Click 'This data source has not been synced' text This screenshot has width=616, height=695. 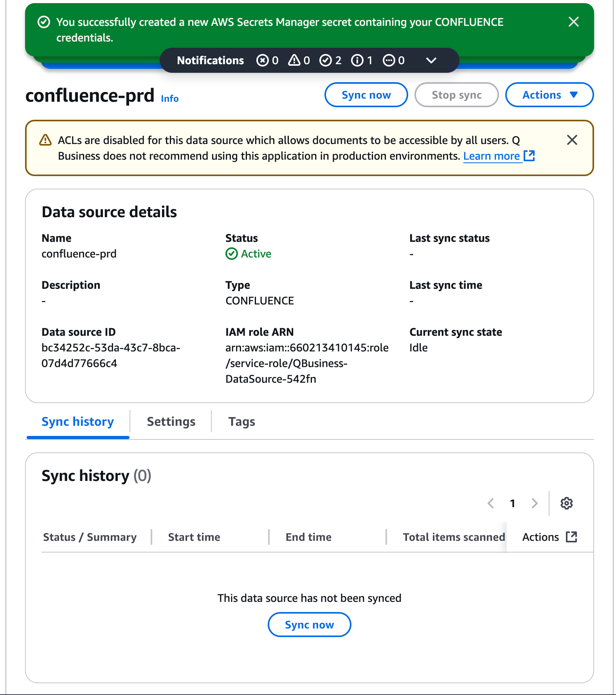[x=309, y=598]
